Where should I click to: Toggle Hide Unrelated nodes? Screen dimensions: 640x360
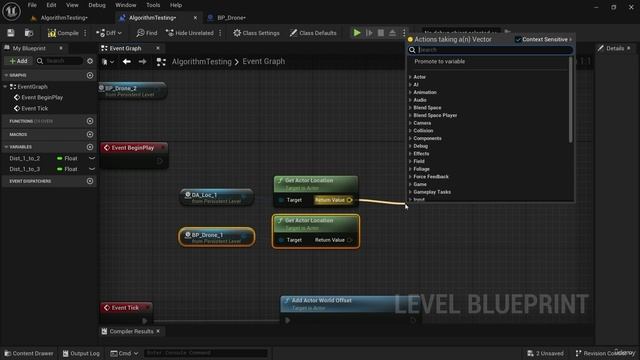tap(189, 33)
